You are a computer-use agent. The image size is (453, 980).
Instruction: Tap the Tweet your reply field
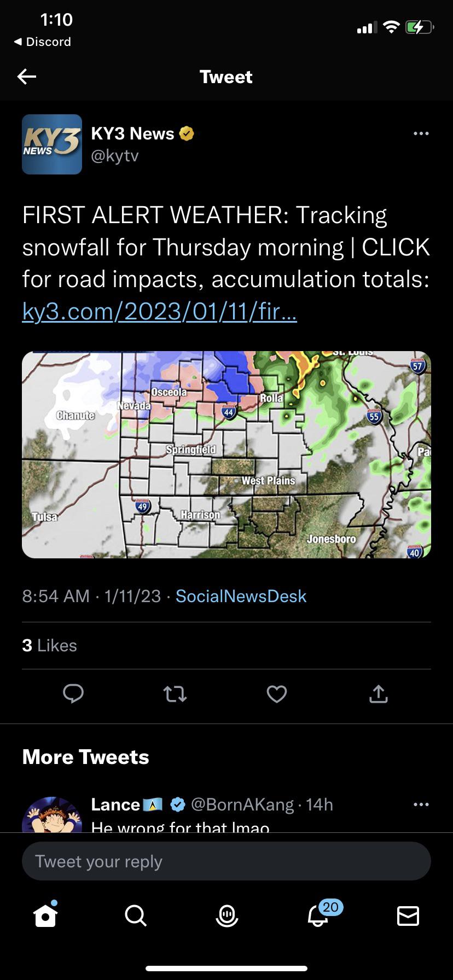pyautogui.click(x=226, y=861)
